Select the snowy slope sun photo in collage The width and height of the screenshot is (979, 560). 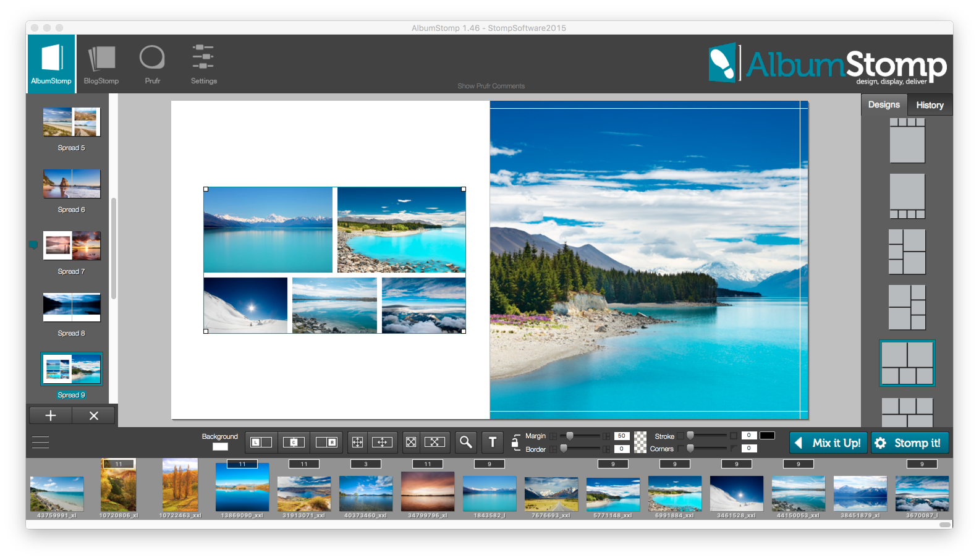[x=245, y=305]
